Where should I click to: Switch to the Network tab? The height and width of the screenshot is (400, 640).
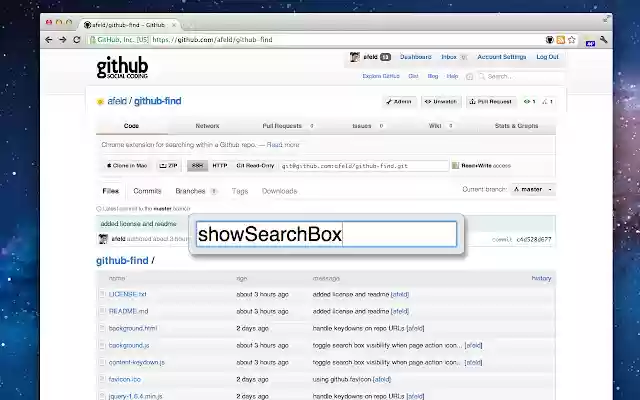coord(207,126)
